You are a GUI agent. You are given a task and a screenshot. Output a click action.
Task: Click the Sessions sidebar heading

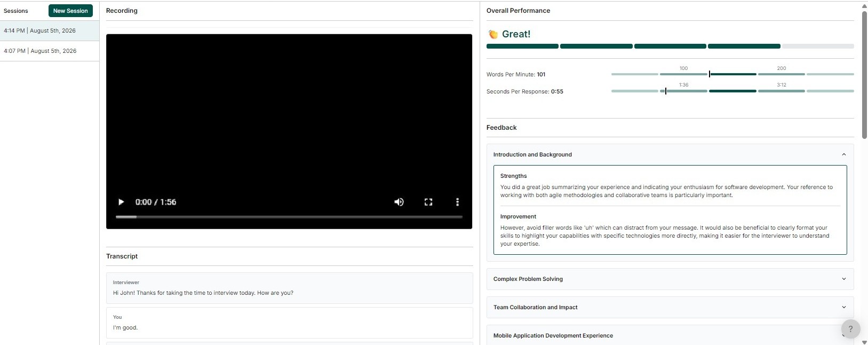pos(16,11)
